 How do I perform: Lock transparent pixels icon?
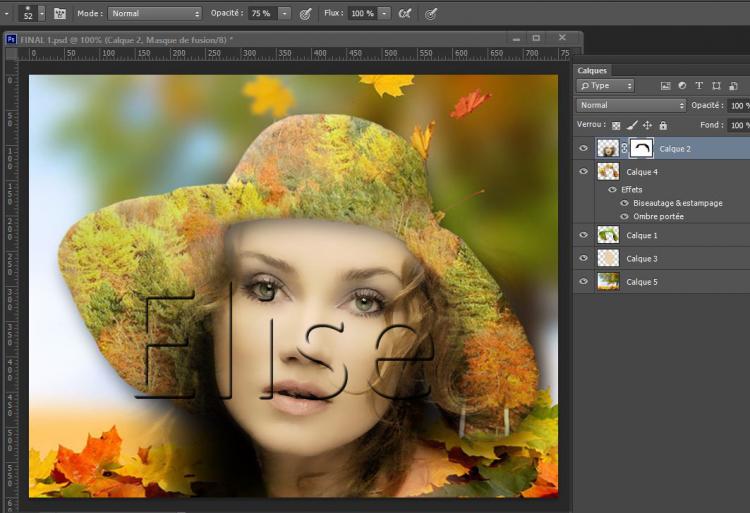[x=616, y=126]
